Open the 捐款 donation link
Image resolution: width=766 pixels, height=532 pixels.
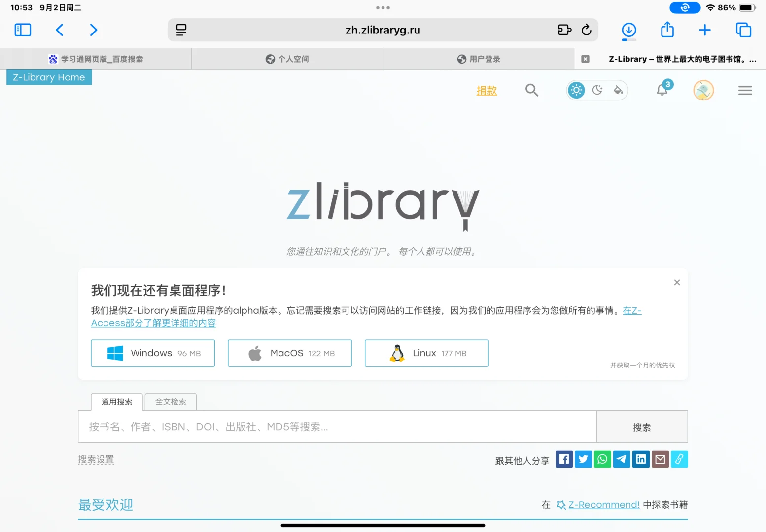(487, 91)
